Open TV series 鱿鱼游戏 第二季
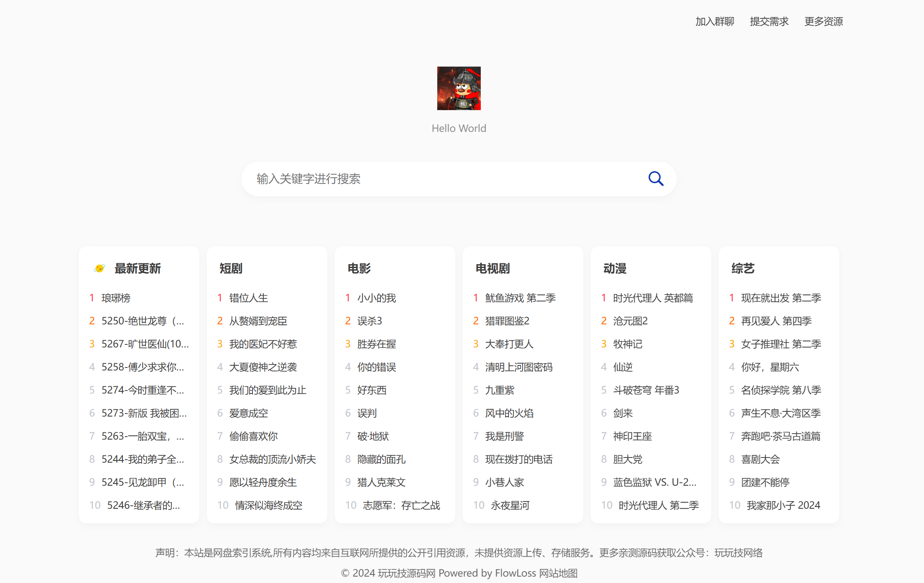 520,298
